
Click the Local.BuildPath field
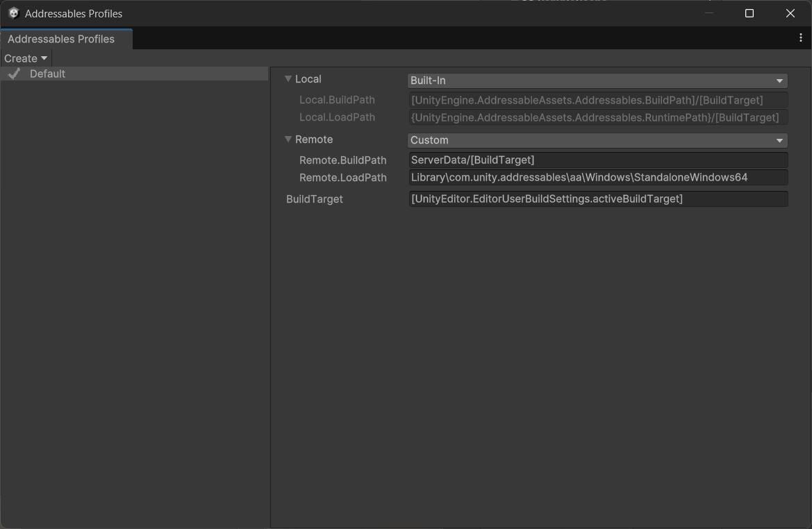coord(597,100)
